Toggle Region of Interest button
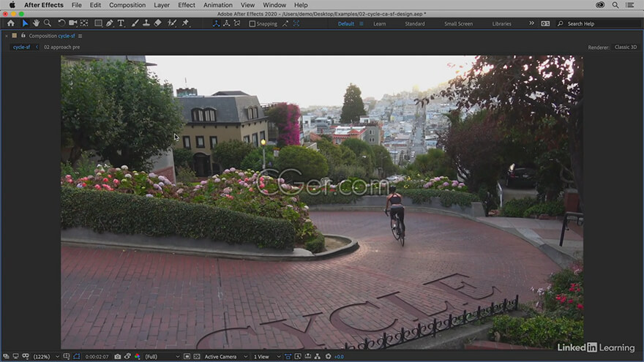Viewport: 644px width, 362px height. coord(187,356)
